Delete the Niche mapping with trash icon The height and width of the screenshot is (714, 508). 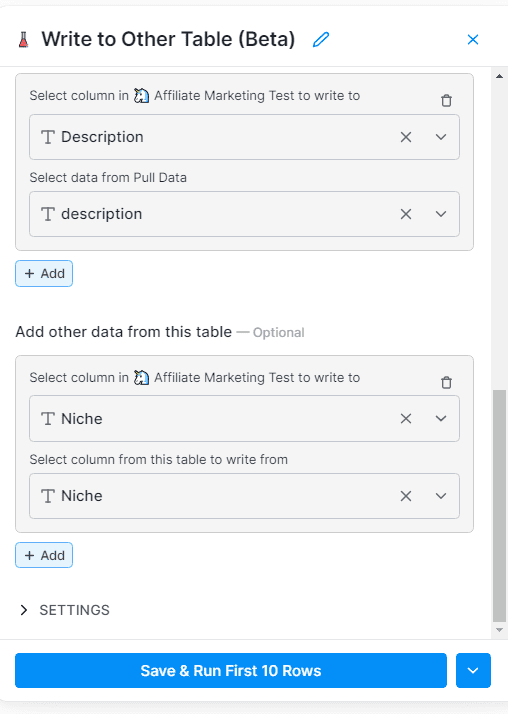point(447,382)
